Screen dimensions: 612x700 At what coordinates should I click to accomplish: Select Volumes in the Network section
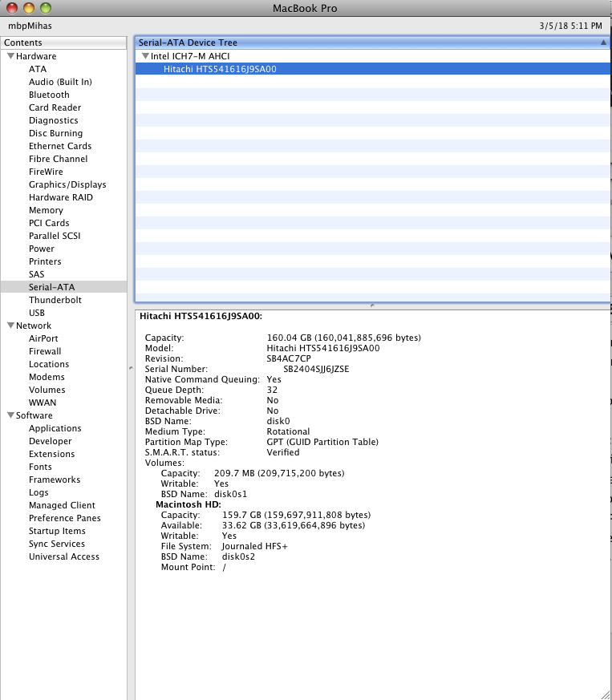click(x=47, y=390)
